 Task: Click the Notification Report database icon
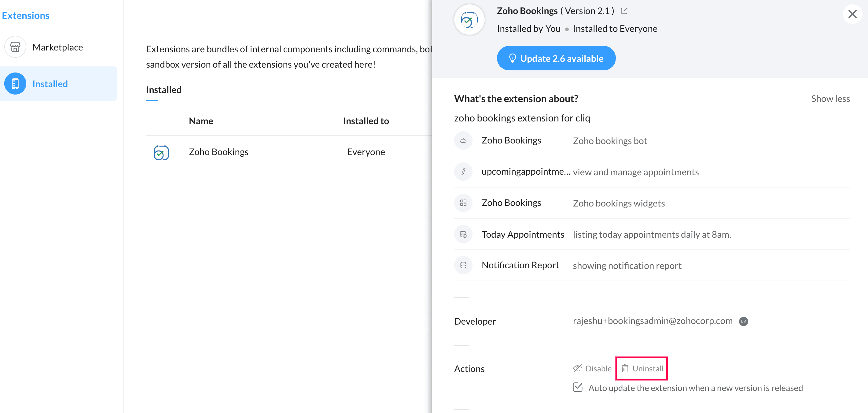[463, 265]
